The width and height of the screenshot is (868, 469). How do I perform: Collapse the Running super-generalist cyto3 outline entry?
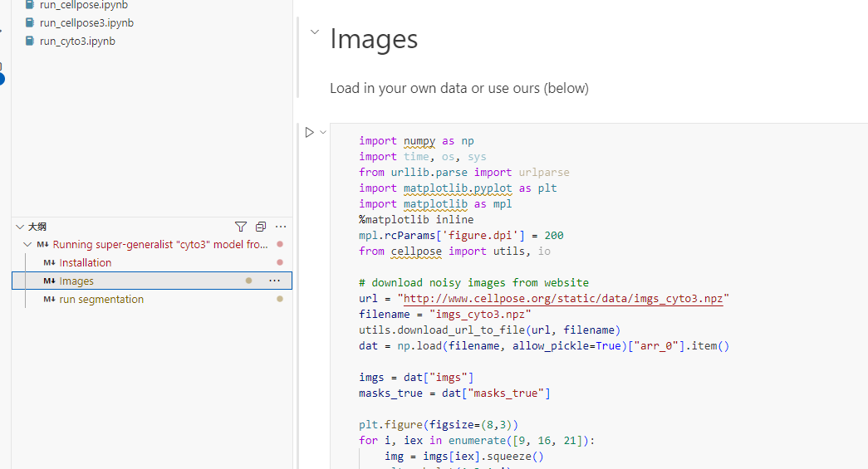pyautogui.click(x=27, y=244)
